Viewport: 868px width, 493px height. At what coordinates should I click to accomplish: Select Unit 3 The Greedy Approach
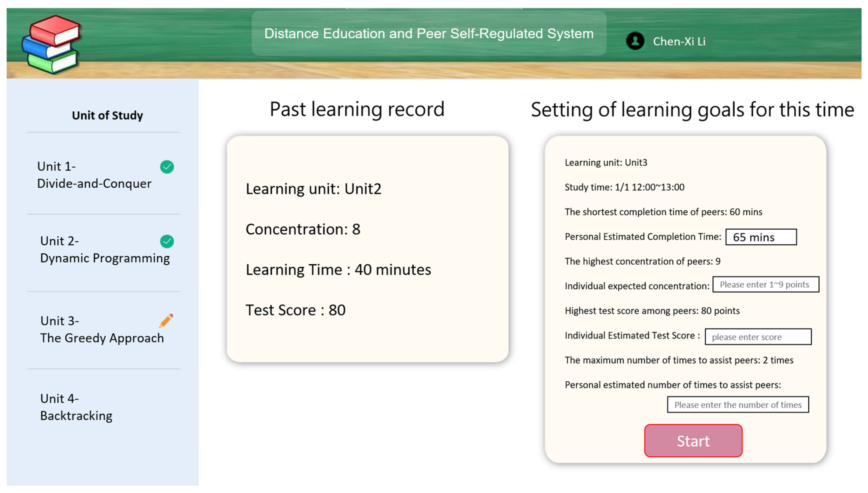coord(102,329)
